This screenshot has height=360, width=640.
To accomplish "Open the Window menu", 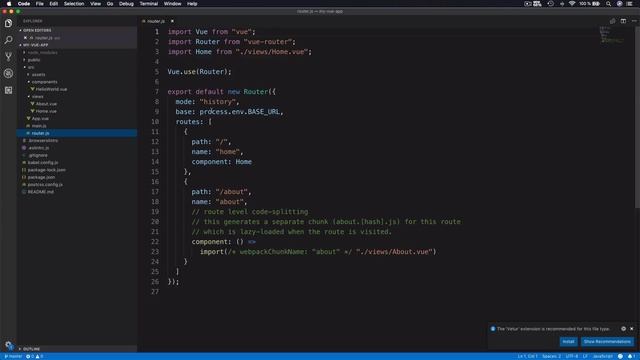I will [x=172, y=4].
